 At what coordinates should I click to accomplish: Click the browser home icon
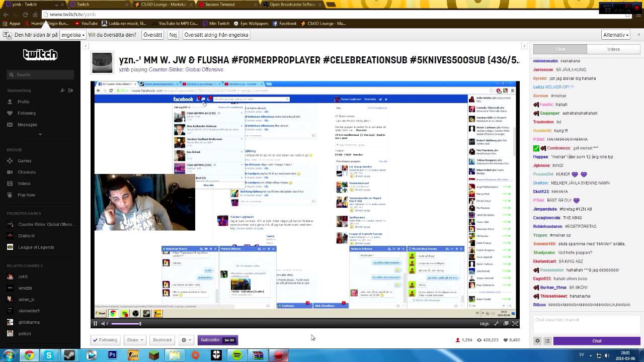click(35, 15)
